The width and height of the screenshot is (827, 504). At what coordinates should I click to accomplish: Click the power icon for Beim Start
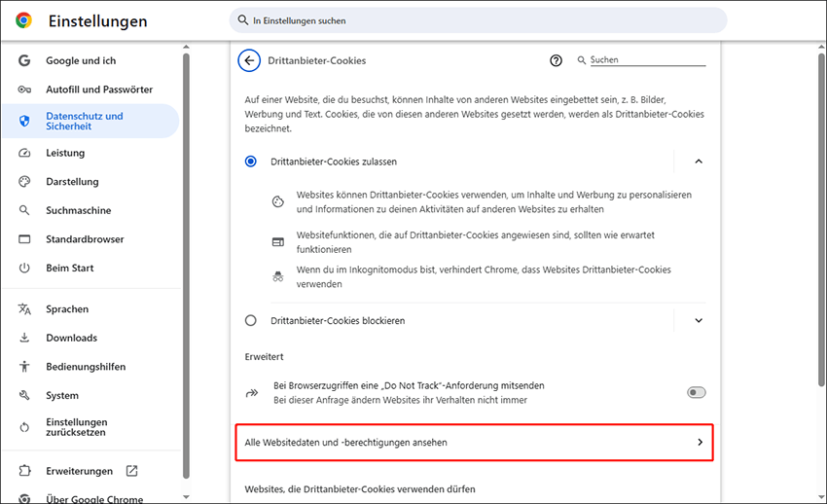[24, 268]
